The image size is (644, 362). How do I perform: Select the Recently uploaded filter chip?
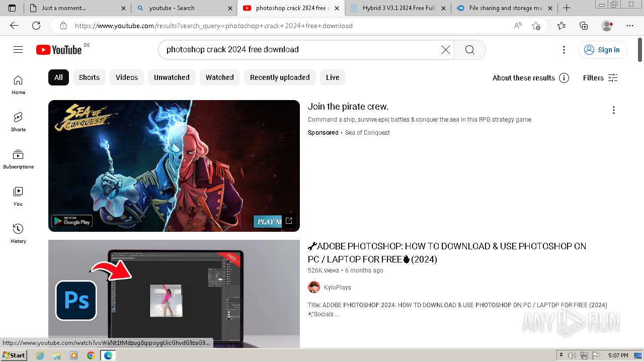coord(280,77)
